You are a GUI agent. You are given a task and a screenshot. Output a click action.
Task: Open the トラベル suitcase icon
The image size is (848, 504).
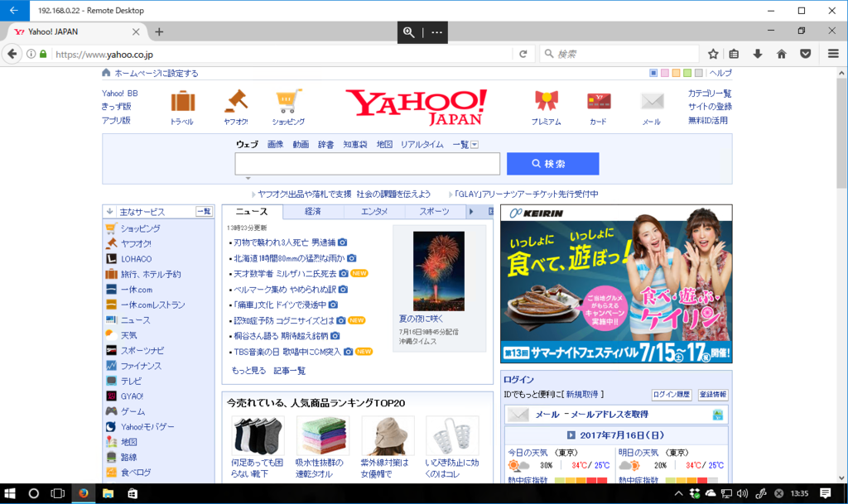click(x=183, y=102)
